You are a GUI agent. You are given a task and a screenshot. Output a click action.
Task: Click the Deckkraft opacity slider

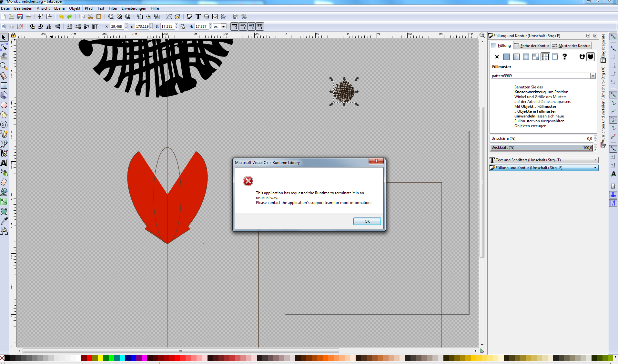click(541, 147)
